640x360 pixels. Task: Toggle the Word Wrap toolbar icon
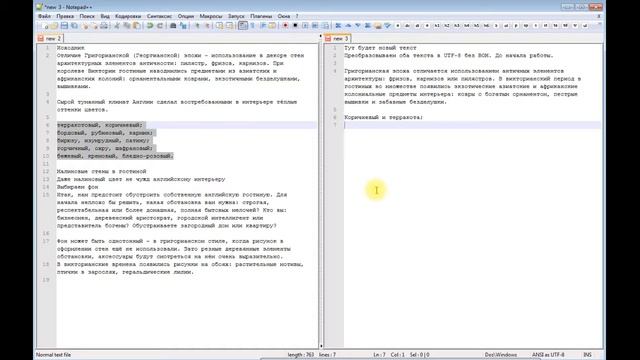243,26
